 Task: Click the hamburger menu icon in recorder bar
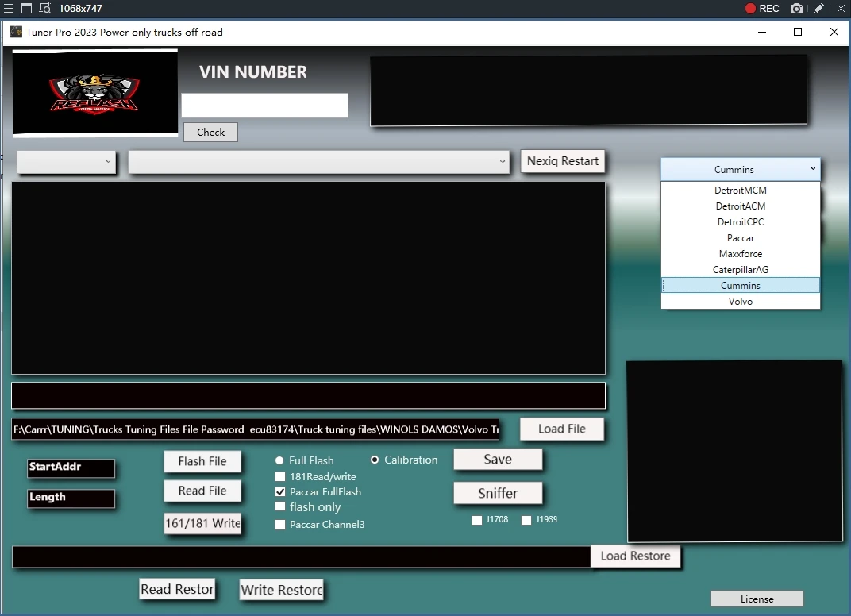pos(8,8)
